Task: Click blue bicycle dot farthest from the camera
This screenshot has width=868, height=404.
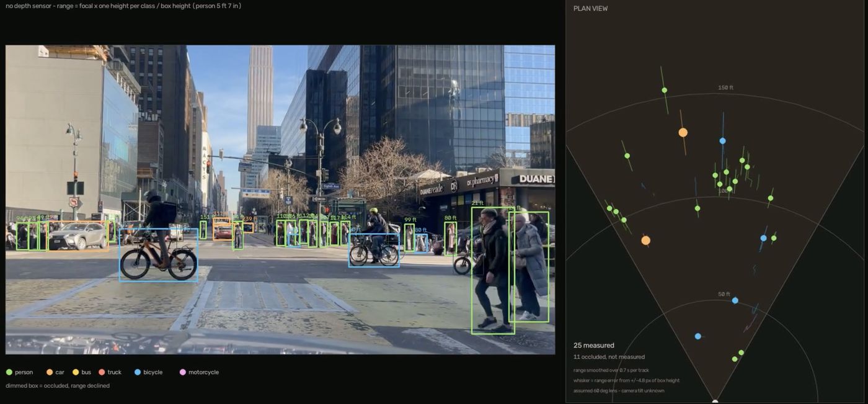Action: pos(722,141)
